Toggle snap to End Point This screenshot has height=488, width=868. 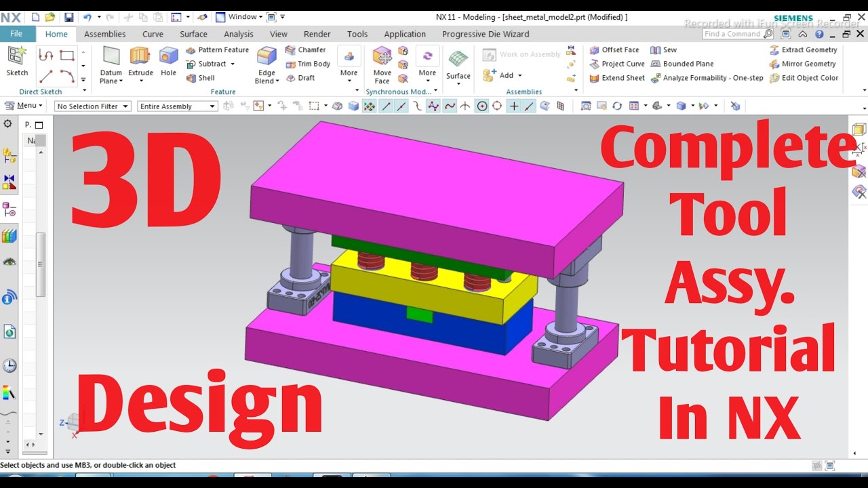pos(386,106)
